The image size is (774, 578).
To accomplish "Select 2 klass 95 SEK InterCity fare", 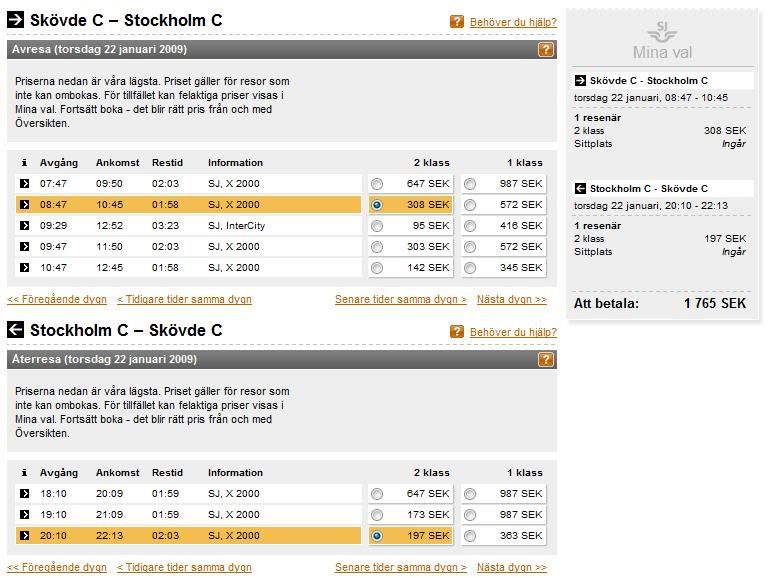I will [x=377, y=226].
